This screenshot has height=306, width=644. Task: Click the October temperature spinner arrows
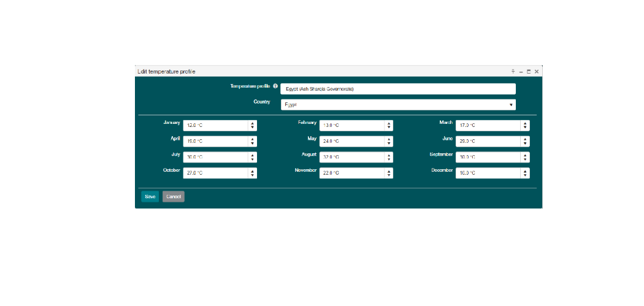point(252,173)
